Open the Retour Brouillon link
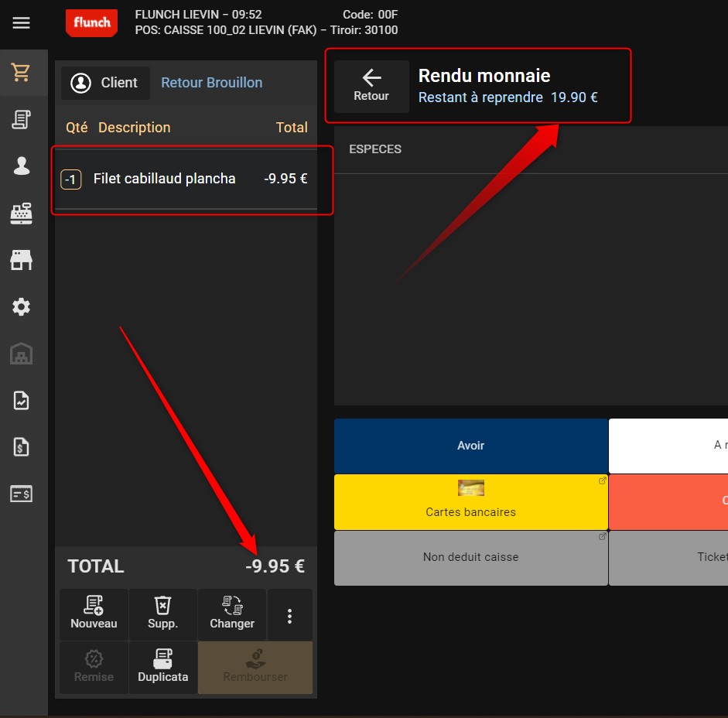Viewport: 728px width, 718px height. pyautogui.click(x=211, y=83)
